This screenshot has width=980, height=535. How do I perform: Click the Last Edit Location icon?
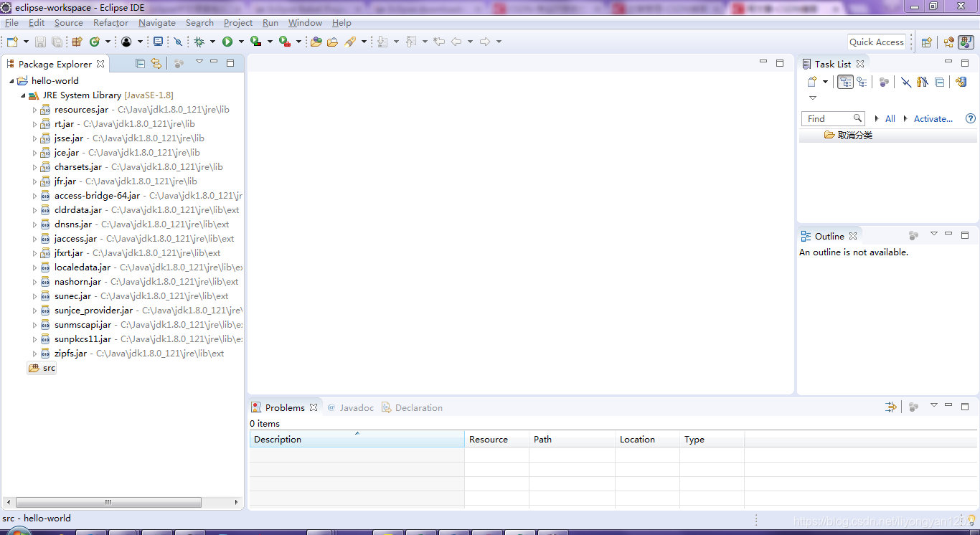[x=439, y=42]
